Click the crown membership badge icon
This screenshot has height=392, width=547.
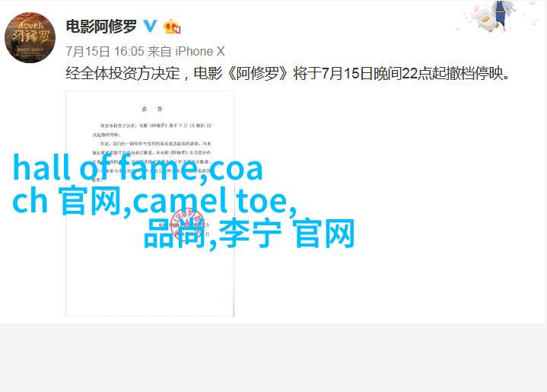pyautogui.click(x=172, y=27)
